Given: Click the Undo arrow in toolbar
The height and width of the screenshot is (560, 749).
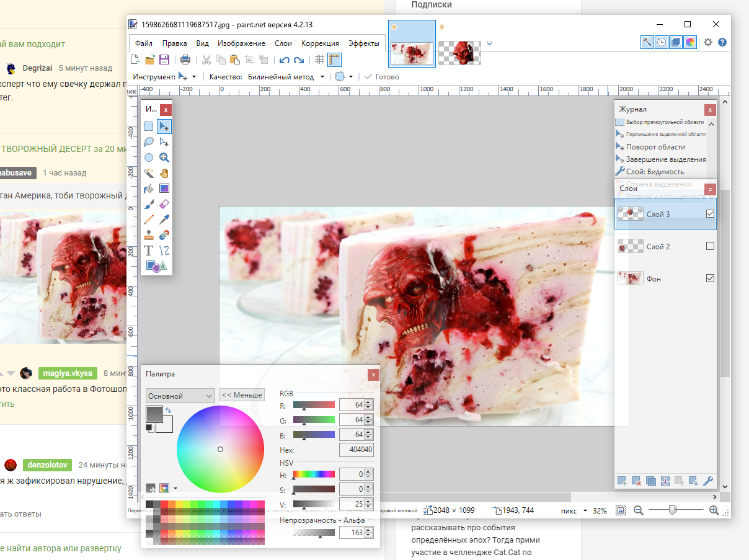Looking at the screenshot, I should [x=284, y=60].
